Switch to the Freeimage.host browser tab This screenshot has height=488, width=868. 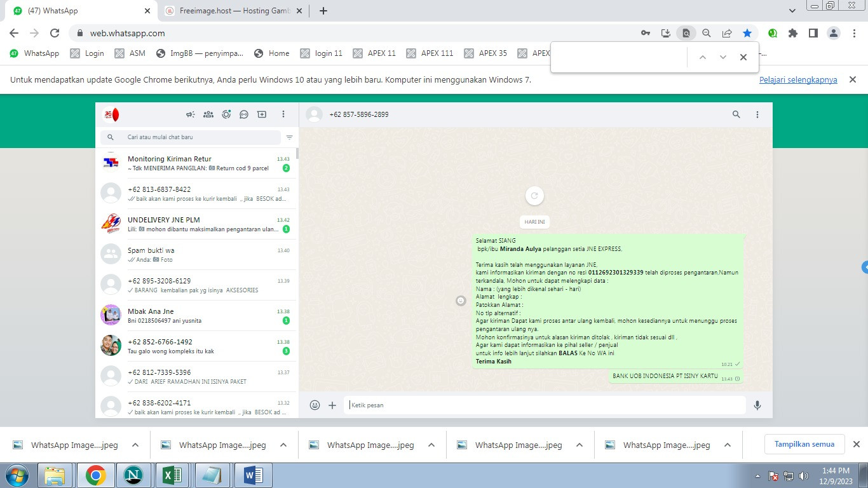click(x=234, y=11)
